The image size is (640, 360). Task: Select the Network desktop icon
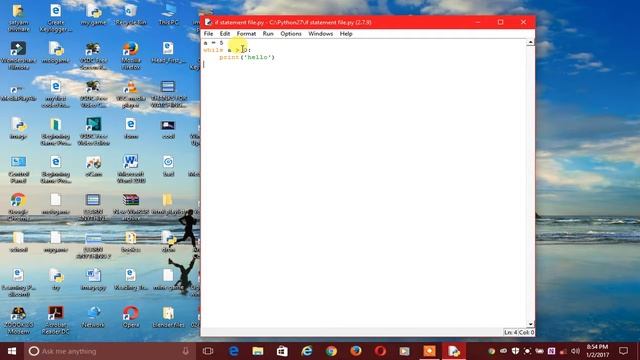click(93, 317)
